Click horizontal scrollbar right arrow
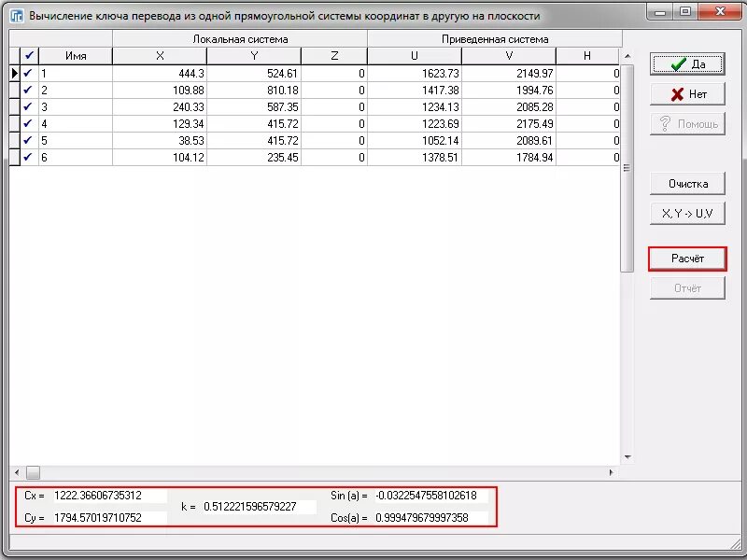The width and height of the screenshot is (747, 560). (x=612, y=473)
